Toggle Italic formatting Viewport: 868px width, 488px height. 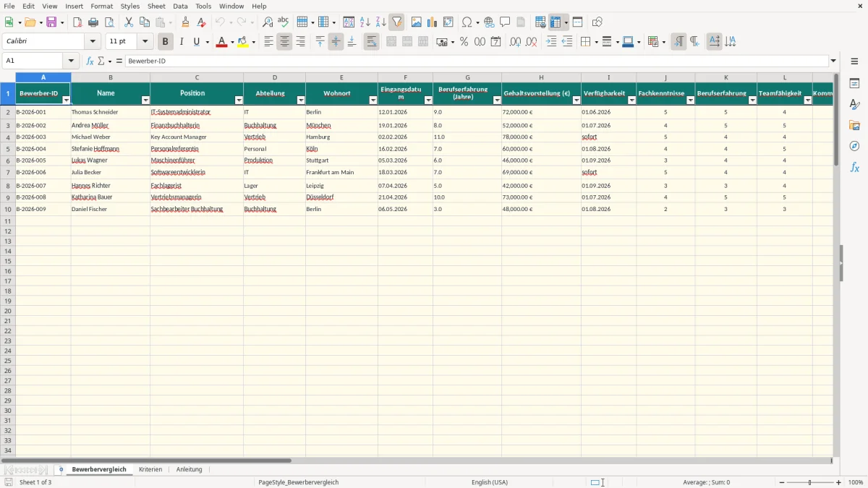[x=181, y=42]
